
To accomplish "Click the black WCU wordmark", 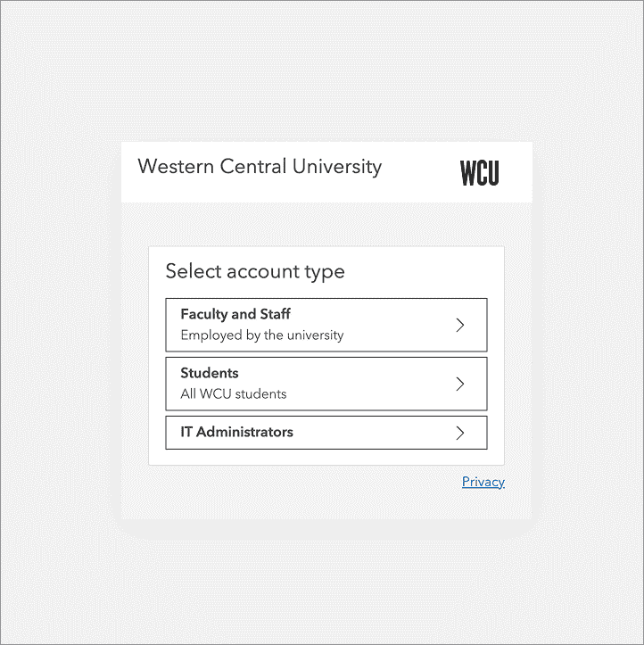I will tap(480, 172).
